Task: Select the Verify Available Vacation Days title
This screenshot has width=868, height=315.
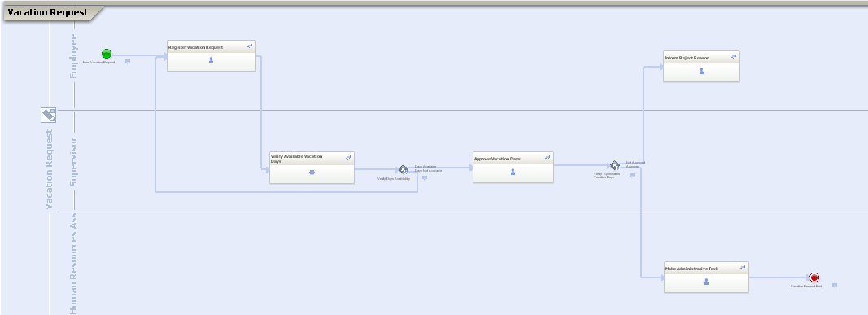Action: 296,159
